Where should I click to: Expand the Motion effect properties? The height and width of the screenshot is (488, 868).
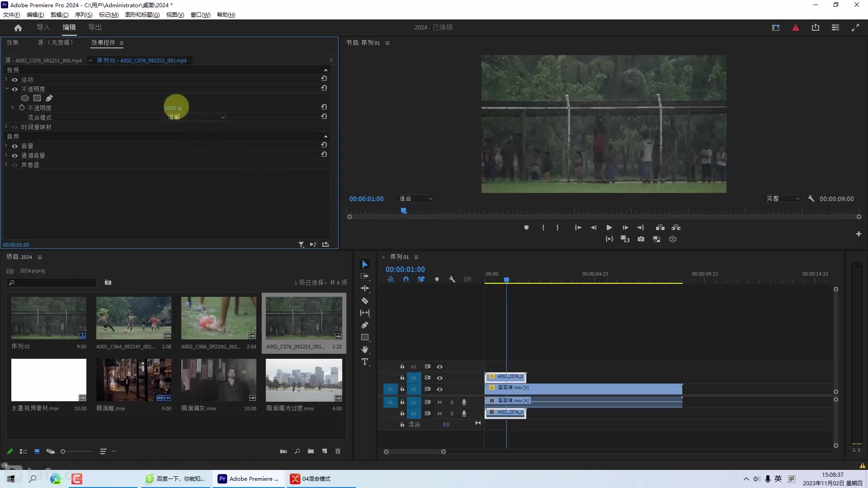[x=6, y=79]
